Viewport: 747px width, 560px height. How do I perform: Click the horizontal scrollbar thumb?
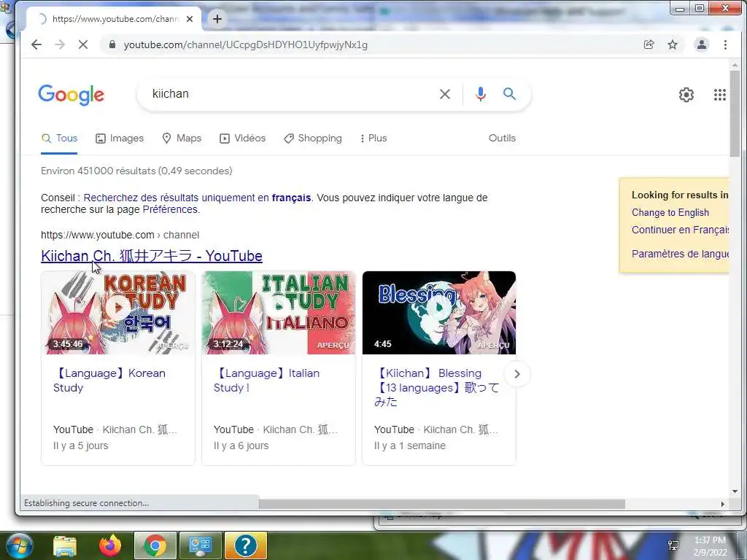tap(441, 504)
